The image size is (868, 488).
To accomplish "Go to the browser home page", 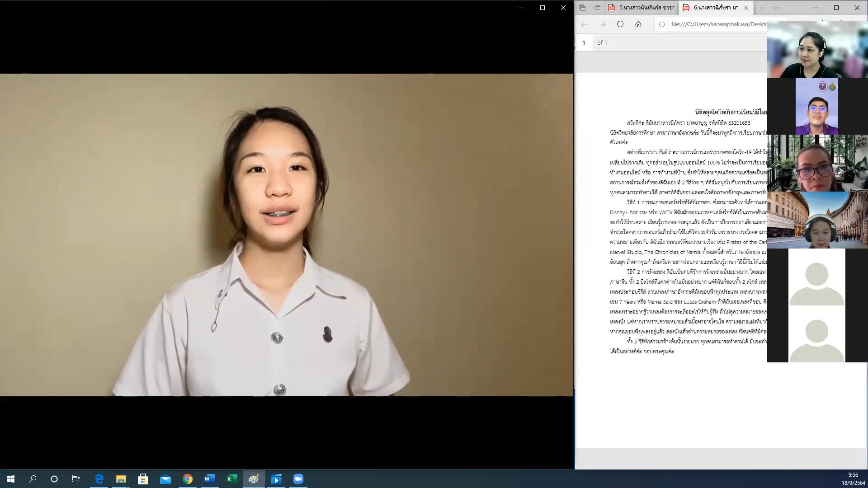I will click(x=638, y=24).
